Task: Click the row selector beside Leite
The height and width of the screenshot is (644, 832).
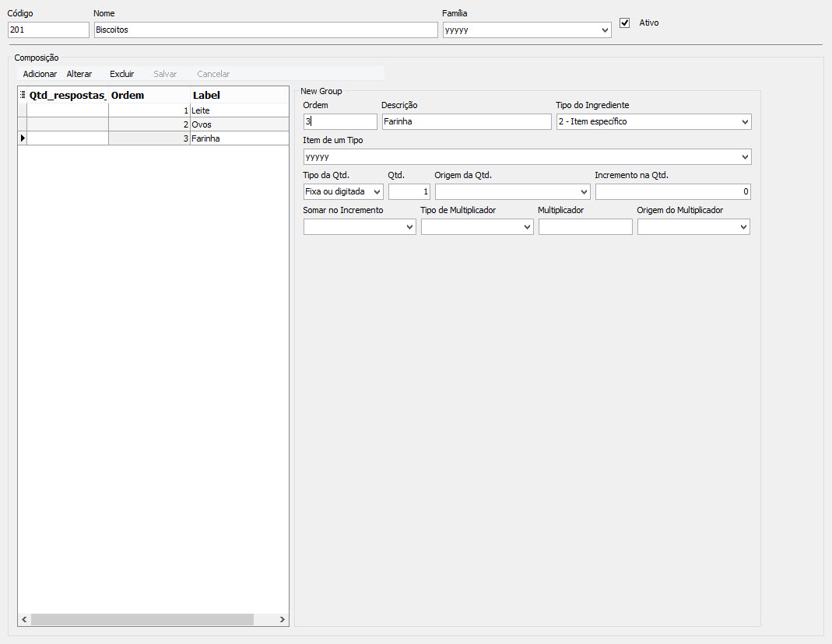Action: coord(23,110)
